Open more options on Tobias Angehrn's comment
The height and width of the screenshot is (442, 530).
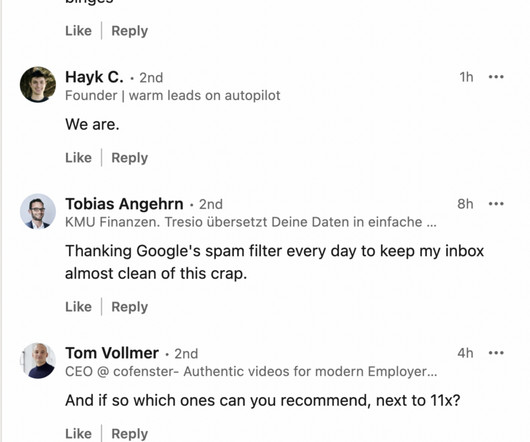click(496, 204)
